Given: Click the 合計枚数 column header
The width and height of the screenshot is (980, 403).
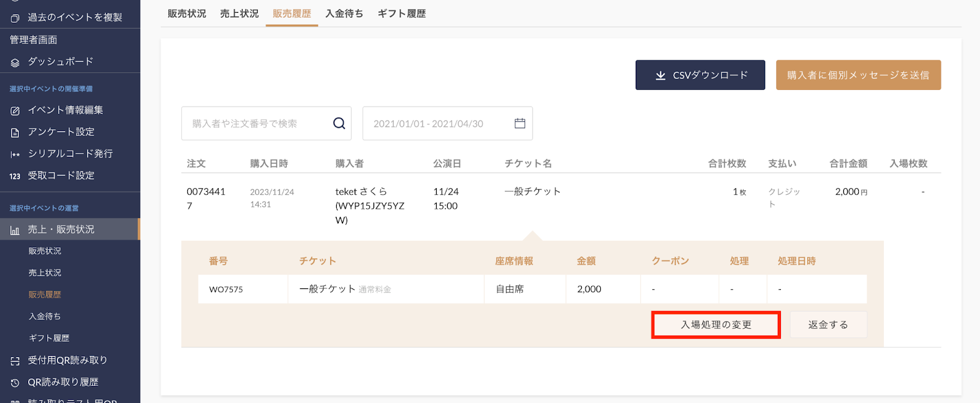Looking at the screenshot, I should pyautogui.click(x=727, y=164).
